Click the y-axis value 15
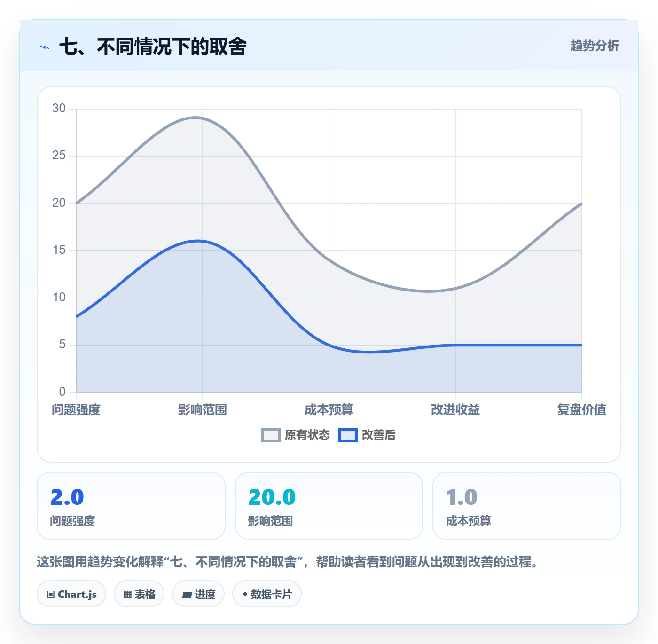This screenshot has width=658, height=644. [59, 250]
